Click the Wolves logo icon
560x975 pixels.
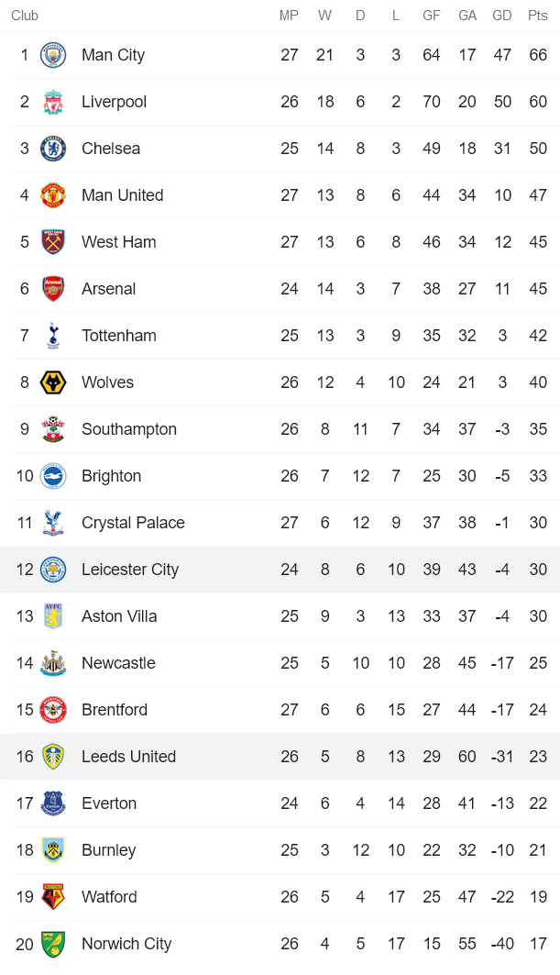pyautogui.click(x=53, y=382)
